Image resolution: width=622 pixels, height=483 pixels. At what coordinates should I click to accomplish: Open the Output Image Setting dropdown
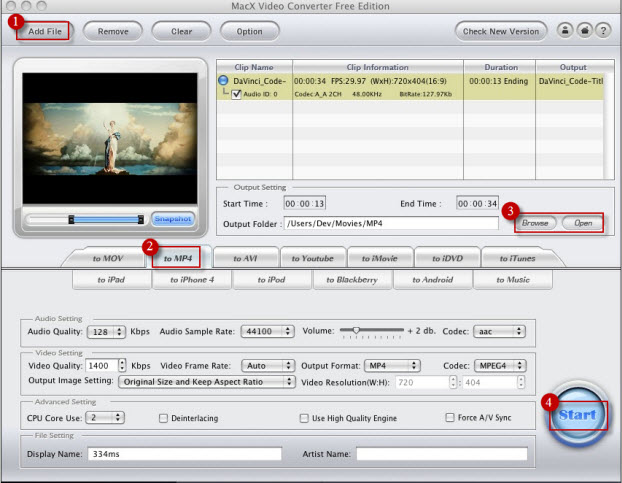[x=207, y=382]
